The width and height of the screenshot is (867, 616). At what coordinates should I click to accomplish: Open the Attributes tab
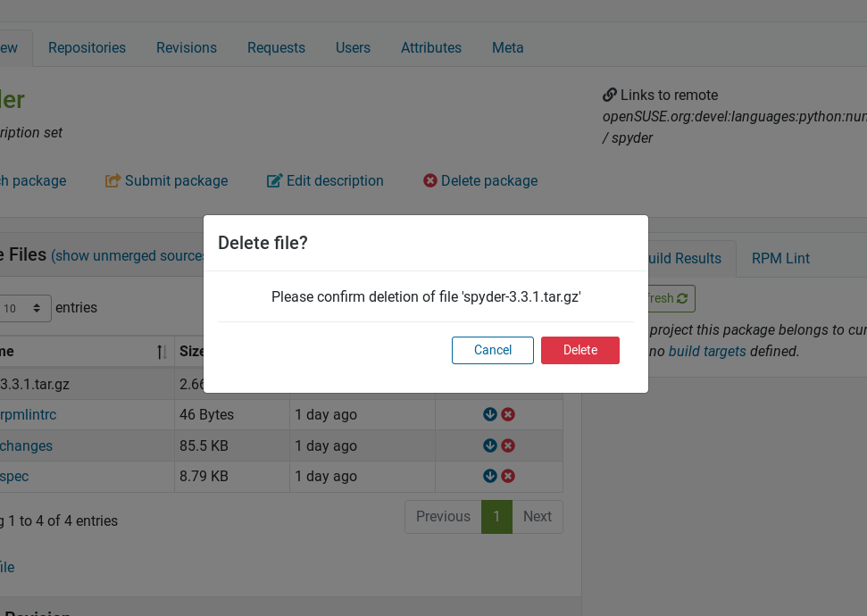(431, 47)
